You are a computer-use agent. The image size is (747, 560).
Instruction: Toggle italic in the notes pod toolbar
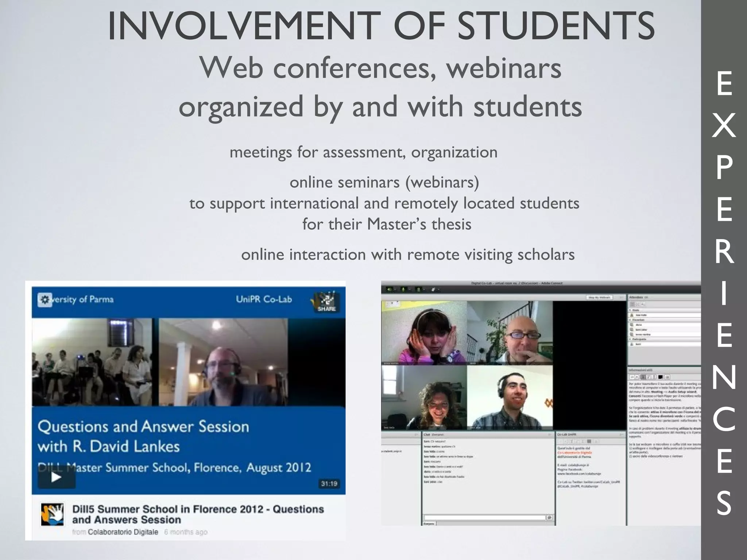649,377
